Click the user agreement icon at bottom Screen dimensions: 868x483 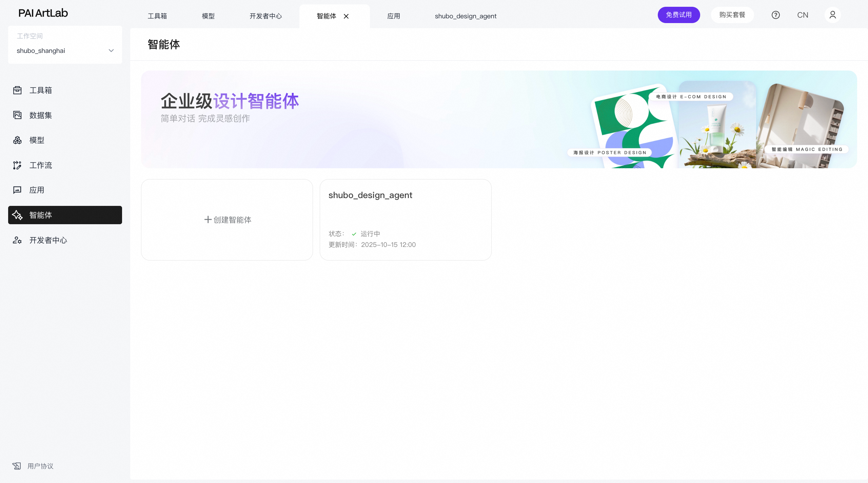coord(17,466)
